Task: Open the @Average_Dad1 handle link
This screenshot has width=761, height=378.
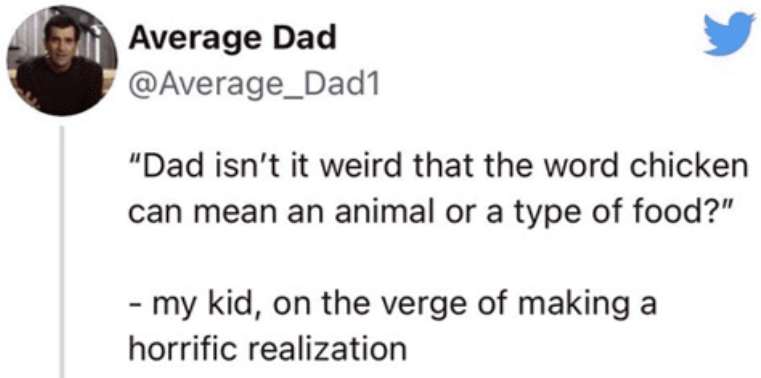Action: 253,87
